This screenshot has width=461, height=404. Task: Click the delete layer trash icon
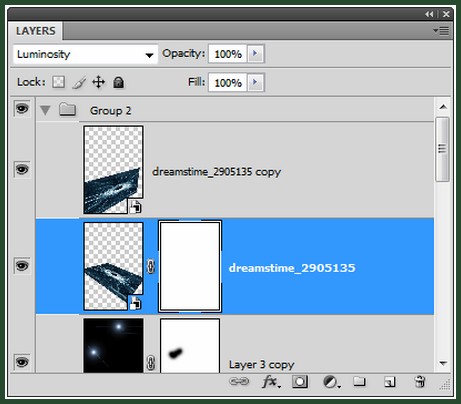coord(419,382)
